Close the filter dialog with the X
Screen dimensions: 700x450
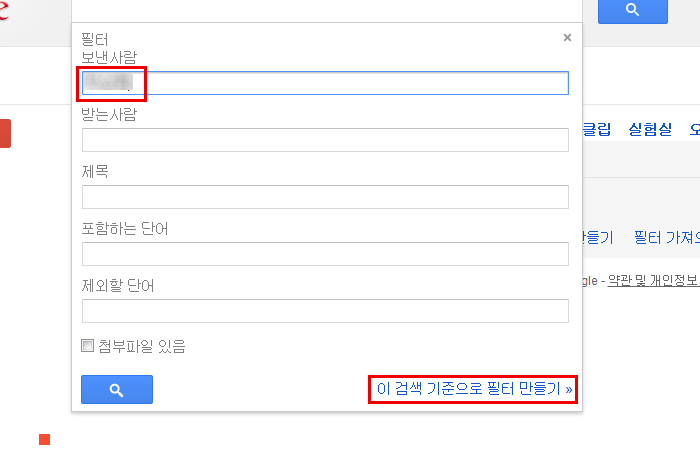(x=567, y=38)
